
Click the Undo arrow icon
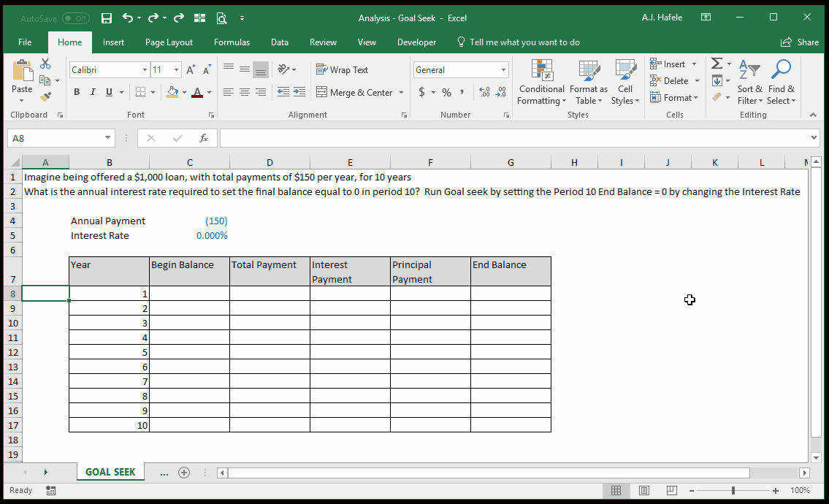(x=127, y=18)
